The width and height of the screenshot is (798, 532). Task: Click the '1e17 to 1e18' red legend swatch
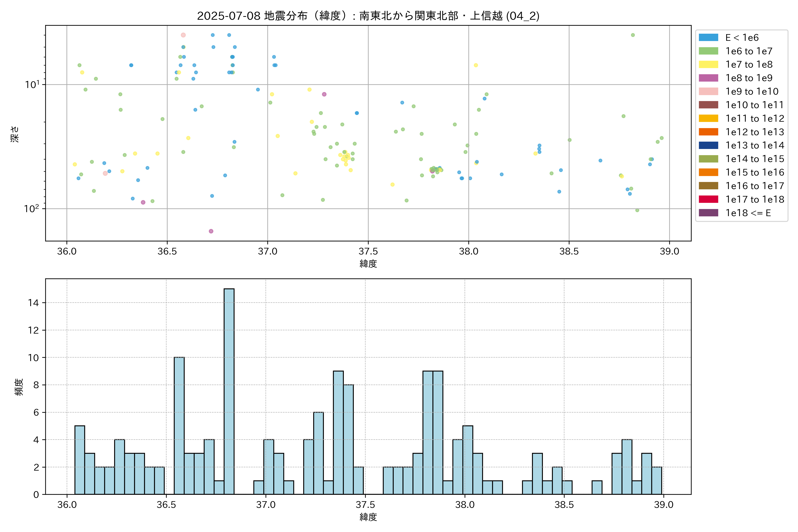point(708,199)
